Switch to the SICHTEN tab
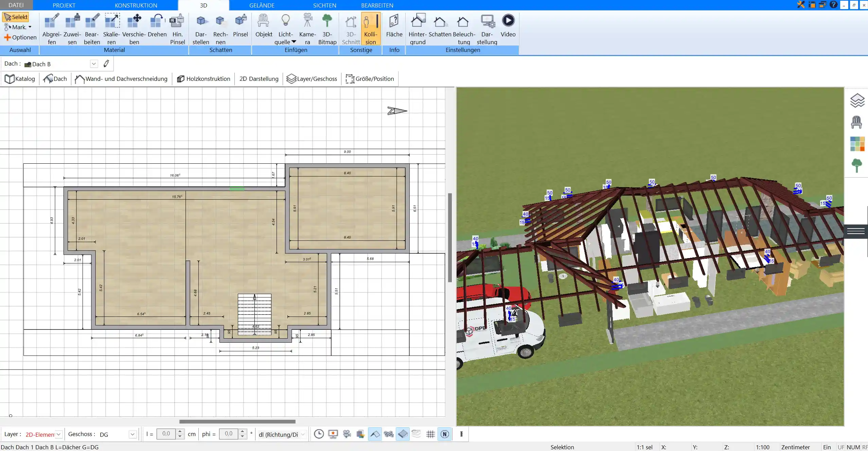Image resolution: width=868 pixels, height=451 pixels. pos(324,5)
